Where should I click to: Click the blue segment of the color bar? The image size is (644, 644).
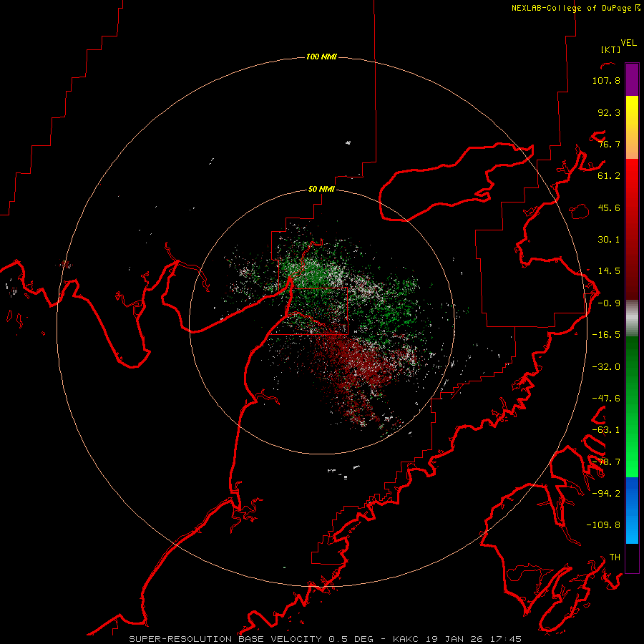[x=632, y=510]
